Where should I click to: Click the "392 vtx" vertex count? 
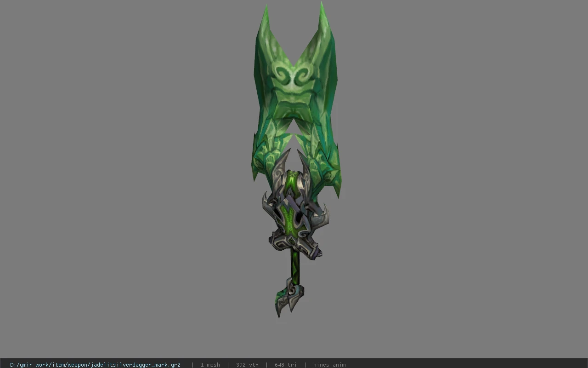coord(247,365)
